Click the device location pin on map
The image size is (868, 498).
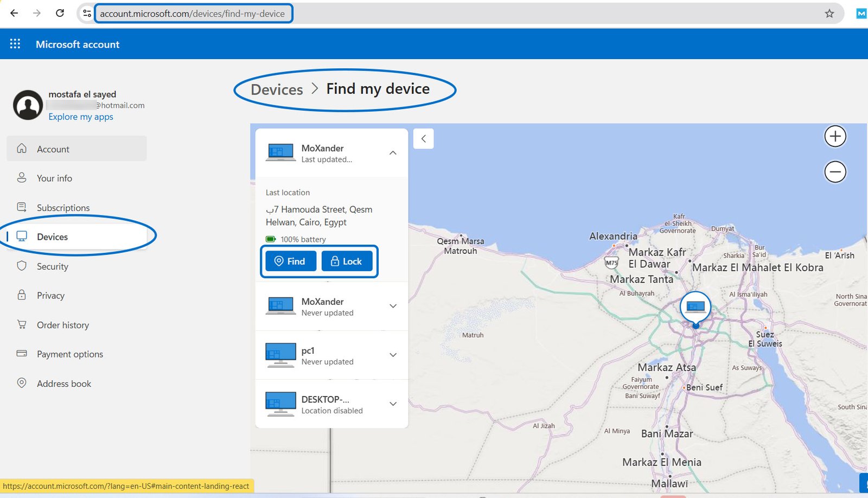point(695,309)
